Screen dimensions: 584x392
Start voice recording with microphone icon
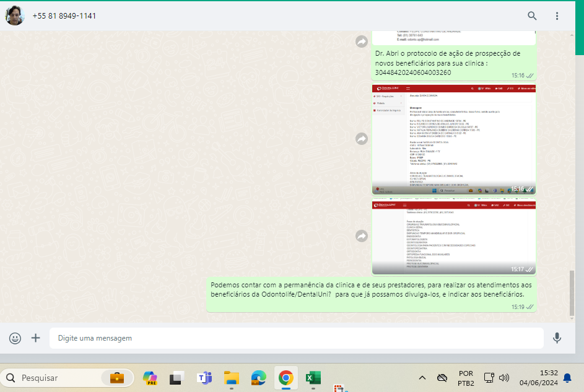click(x=557, y=338)
